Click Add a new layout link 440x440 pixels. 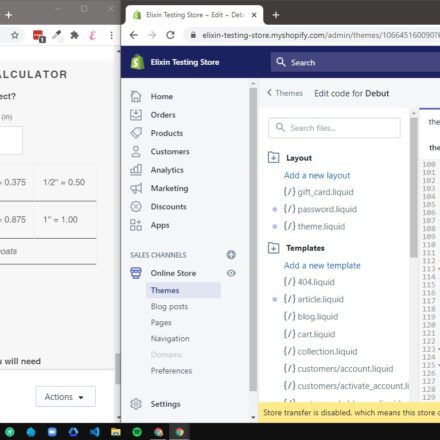(317, 175)
